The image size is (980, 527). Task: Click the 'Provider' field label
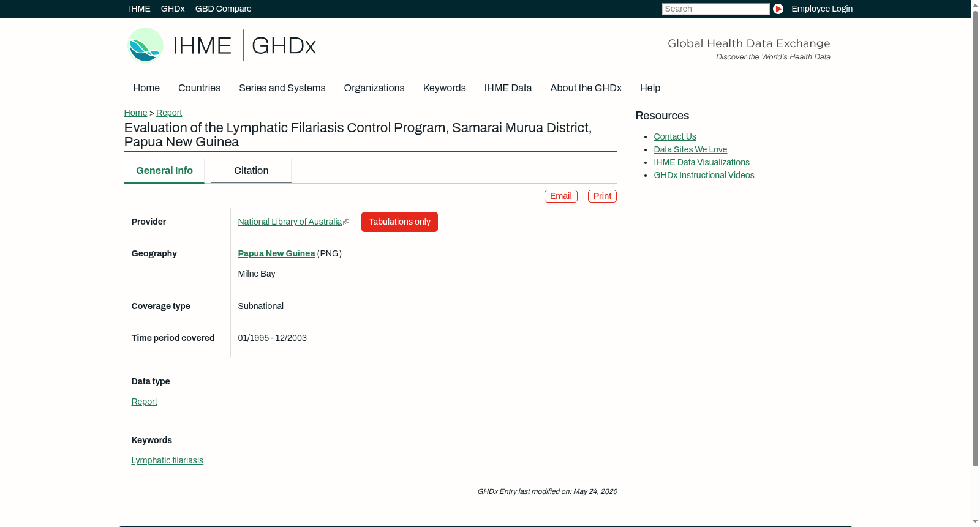[149, 222]
